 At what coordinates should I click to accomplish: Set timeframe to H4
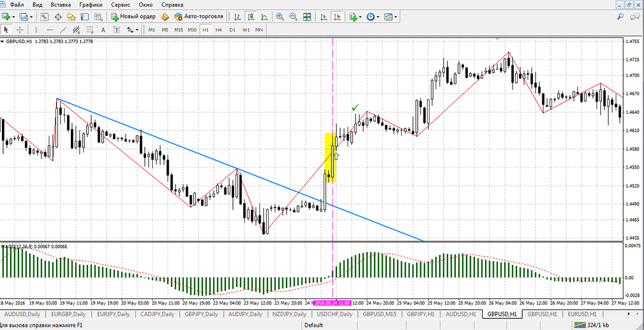click(219, 30)
